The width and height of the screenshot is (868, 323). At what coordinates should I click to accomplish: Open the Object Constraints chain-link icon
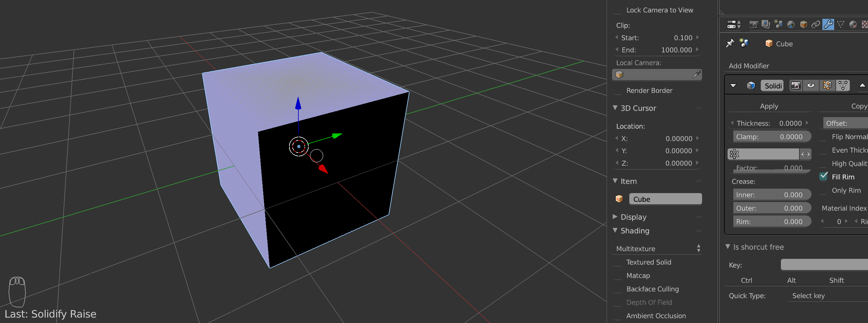[x=816, y=24]
